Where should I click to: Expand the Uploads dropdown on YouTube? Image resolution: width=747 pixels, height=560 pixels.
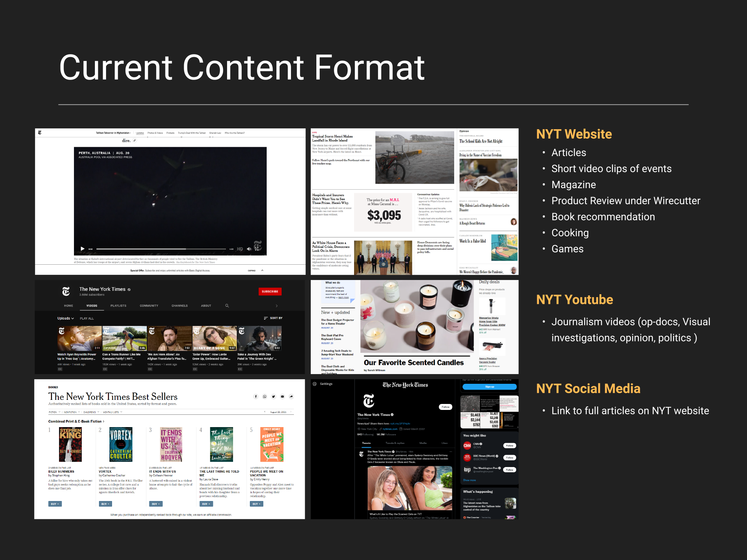click(x=65, y=318)
